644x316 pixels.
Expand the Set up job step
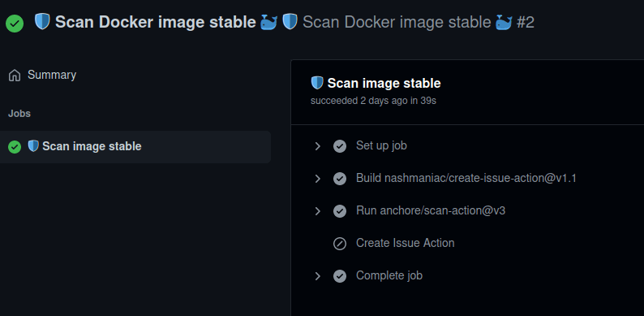pyautogui.click(x=317, y=146)
